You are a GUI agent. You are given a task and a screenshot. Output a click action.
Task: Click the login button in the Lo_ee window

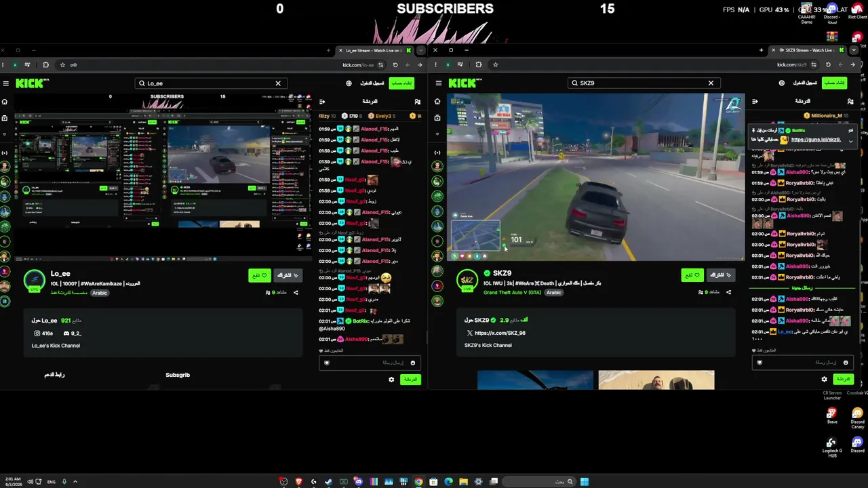pos(372,83)
